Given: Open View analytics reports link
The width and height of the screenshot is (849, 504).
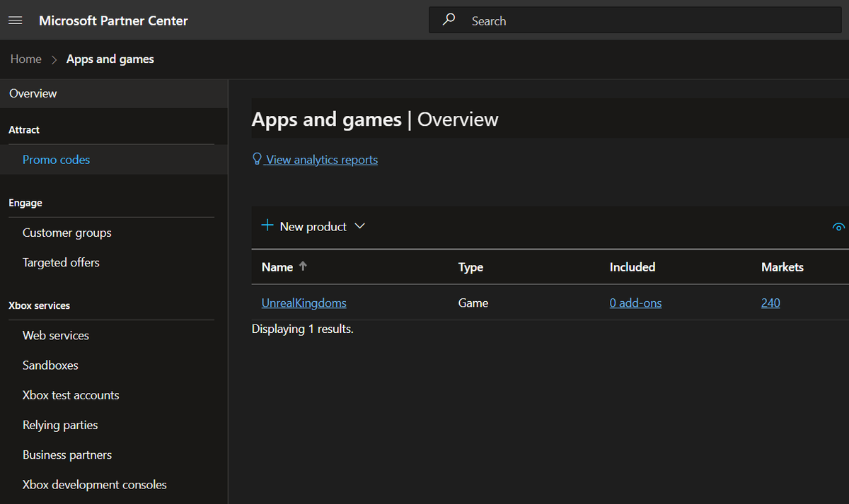Looking at the screenshot, I should (x=322, y=160).
